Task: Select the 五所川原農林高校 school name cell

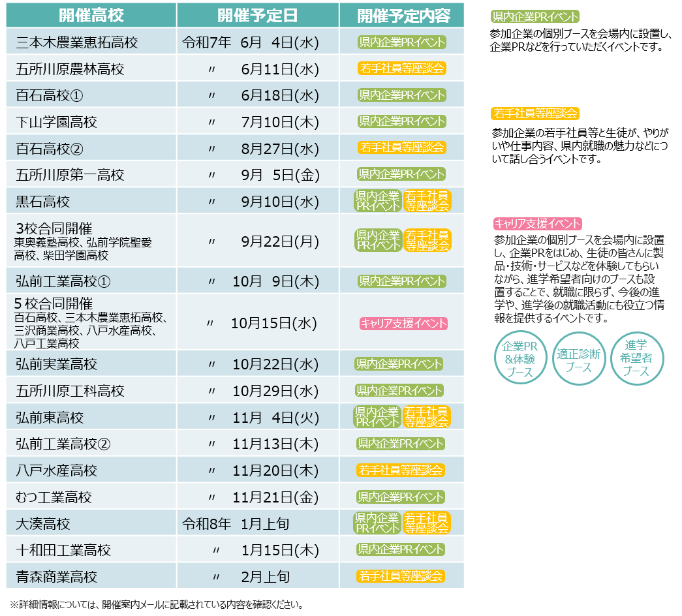Action: (91, 69)
